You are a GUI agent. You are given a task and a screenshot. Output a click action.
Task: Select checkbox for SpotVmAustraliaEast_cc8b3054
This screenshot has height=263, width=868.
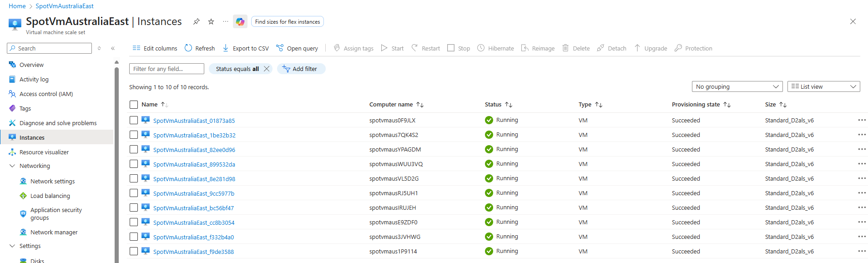134,222
